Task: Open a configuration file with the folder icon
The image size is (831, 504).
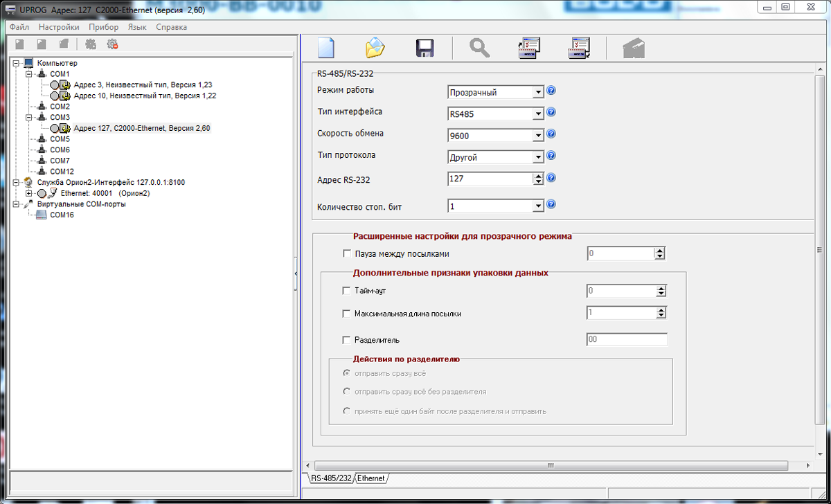Action: [x=375, y=48]
